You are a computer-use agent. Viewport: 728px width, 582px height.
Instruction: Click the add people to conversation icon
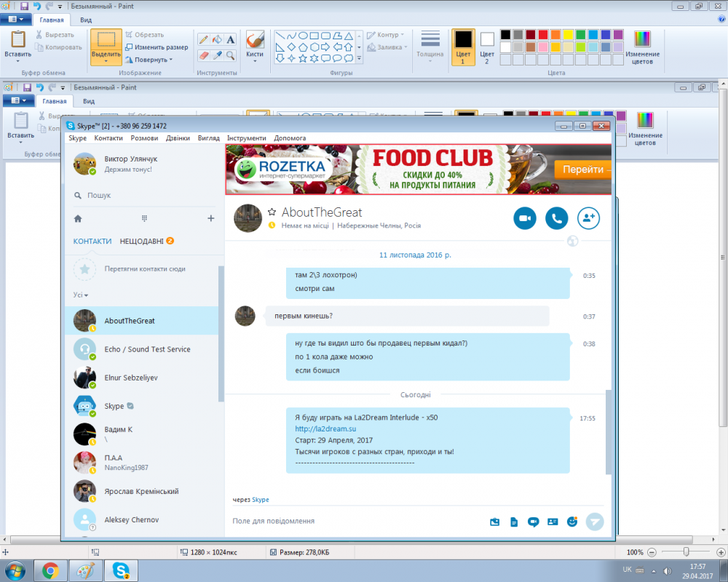(x=588, y=218)
